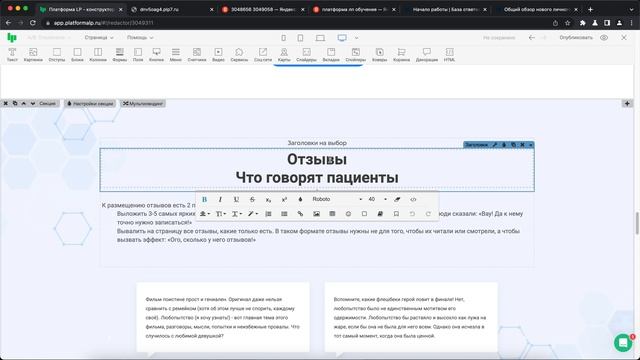
Task: Switch to desktop monitor preview mode
Action: pyautogui.click(x=342, y=38)
